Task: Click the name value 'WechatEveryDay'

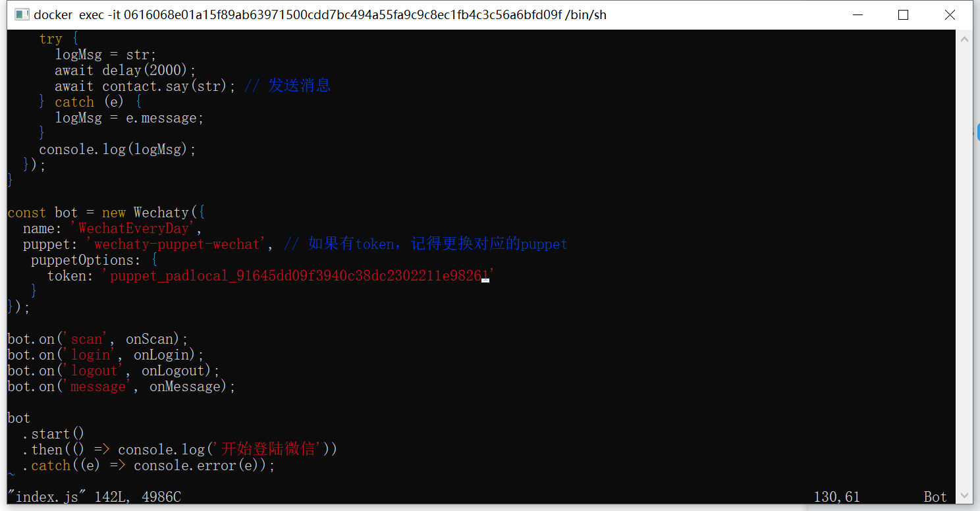Action: click(x=133, y=228)
